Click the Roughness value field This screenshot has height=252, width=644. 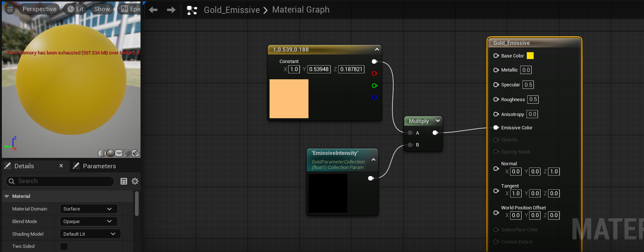pos(533,99)
